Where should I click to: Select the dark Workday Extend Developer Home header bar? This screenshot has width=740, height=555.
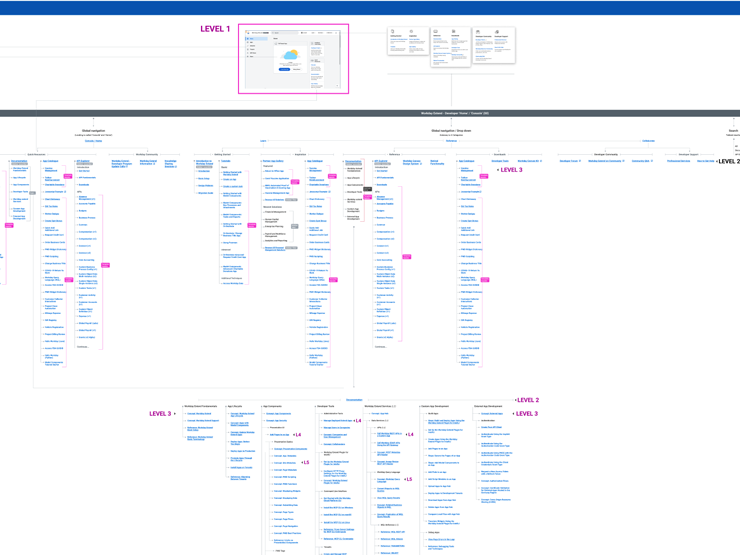[x=370, y=113]
